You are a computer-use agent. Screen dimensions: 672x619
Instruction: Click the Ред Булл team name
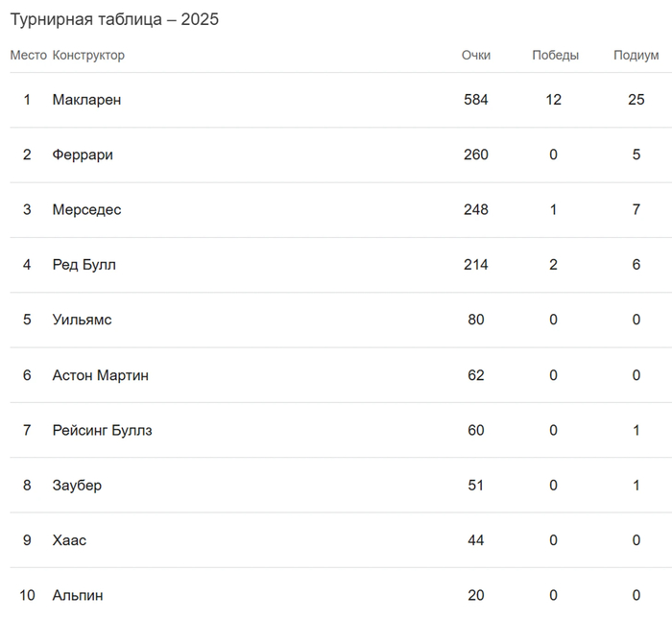coord(84,265)
